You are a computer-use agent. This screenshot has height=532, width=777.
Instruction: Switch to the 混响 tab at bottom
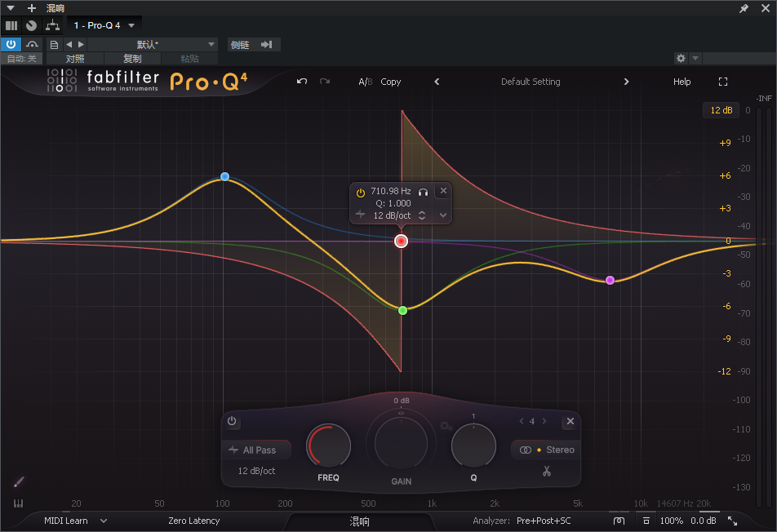(358, 521)
